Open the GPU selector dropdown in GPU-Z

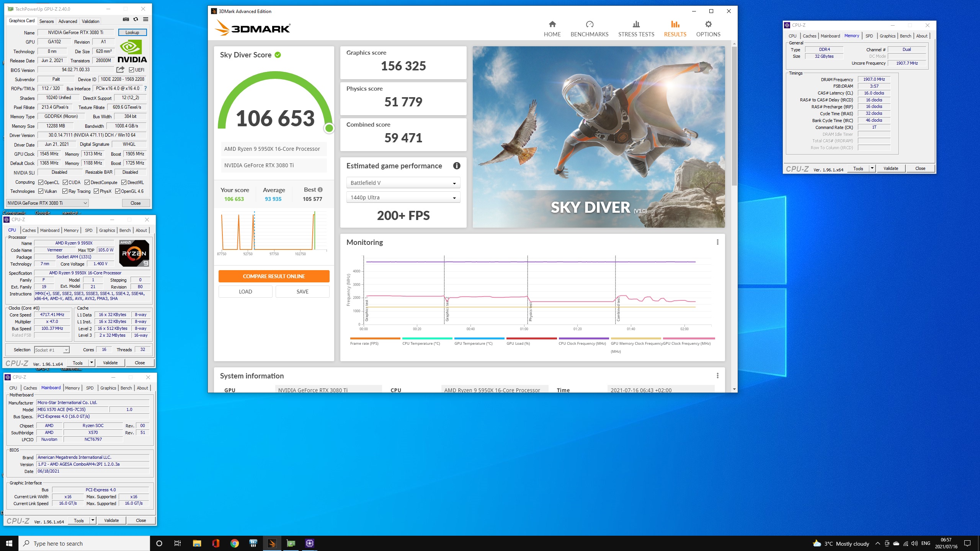47,203
